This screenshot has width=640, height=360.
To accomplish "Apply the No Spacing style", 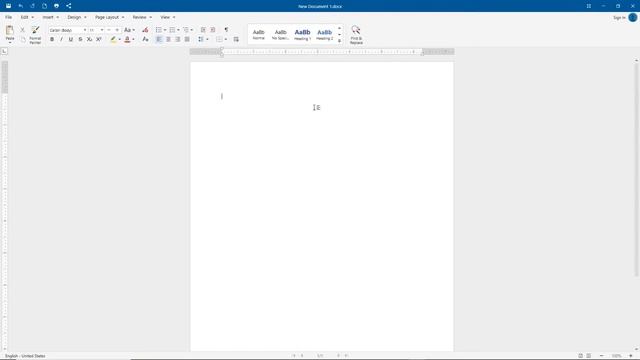I will (280, 34).
